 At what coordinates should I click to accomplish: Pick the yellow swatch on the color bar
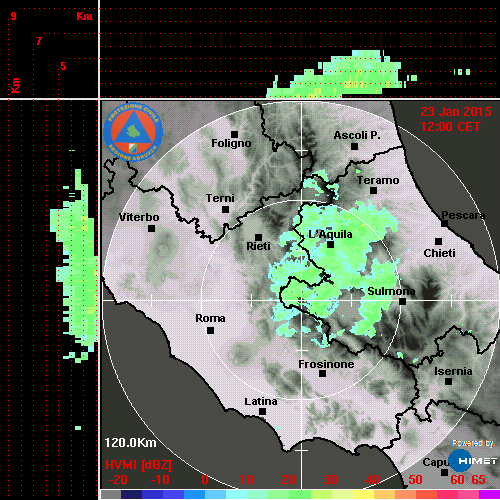pos(363,494)
